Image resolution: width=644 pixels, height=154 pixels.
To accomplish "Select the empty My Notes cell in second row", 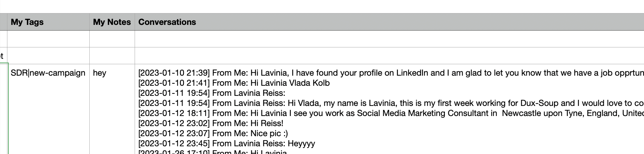I will click(112, 55).
